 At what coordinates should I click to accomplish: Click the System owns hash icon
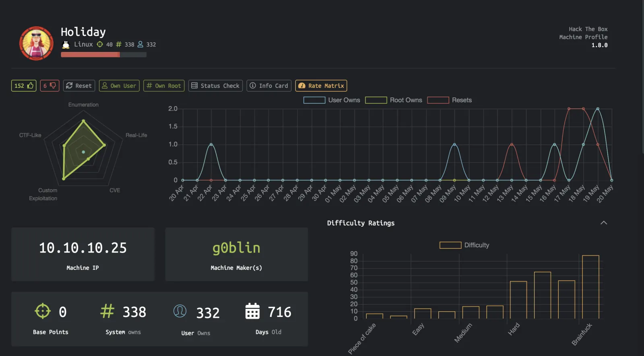click(x=107, y=311)
